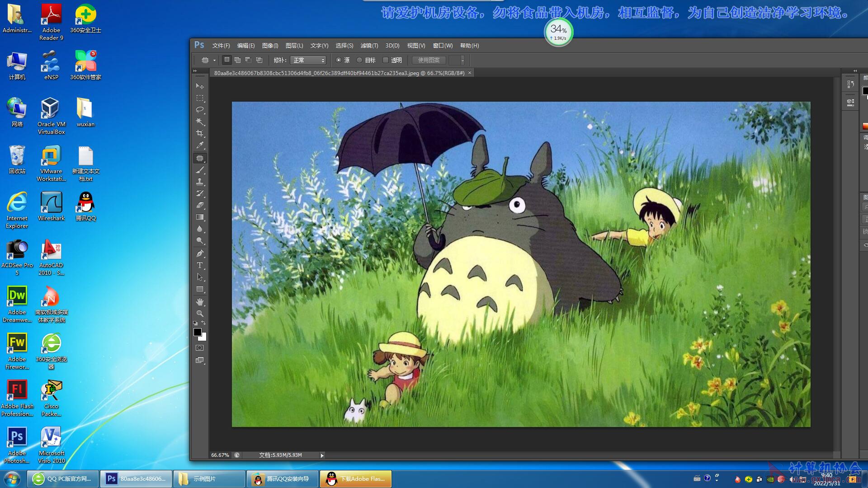Viewport: 868px width, 488px height.
Task: Select the Pen tool
Action: click(x=200, y=253)
